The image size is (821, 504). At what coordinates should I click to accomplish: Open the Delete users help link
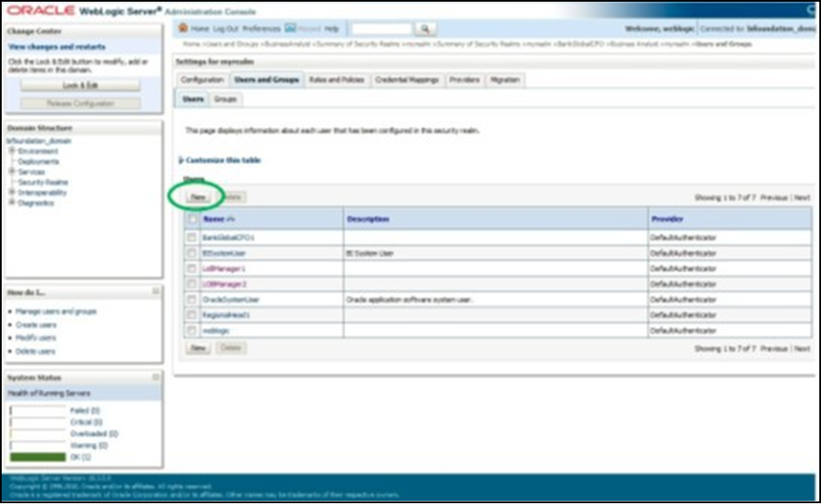35,351
